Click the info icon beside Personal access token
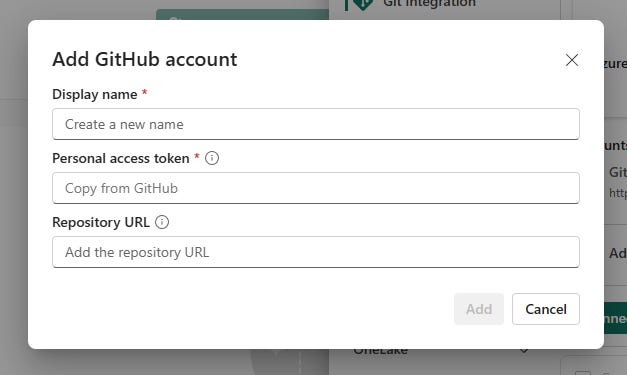627x375 pixels. (x=212, y=158)
